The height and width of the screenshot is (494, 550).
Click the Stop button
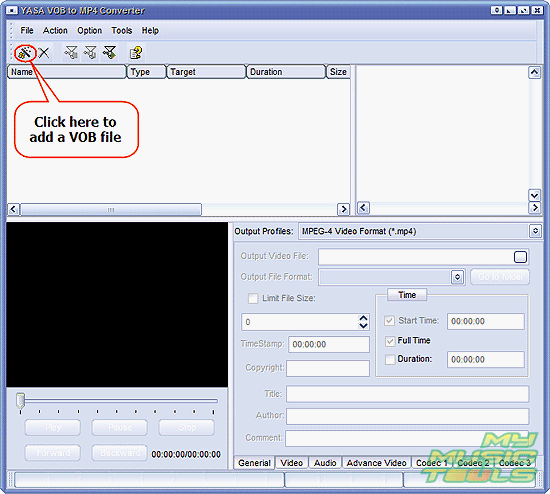[x=187, y=427]
